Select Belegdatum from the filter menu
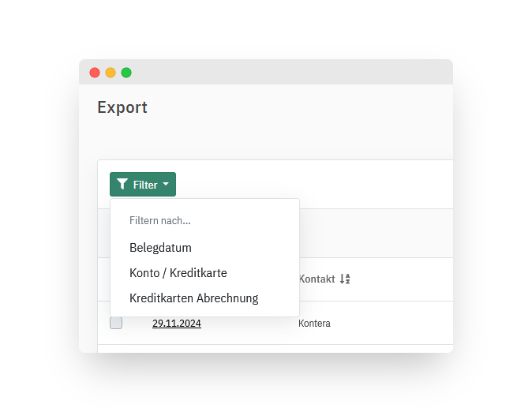 (x=160, y=248)
